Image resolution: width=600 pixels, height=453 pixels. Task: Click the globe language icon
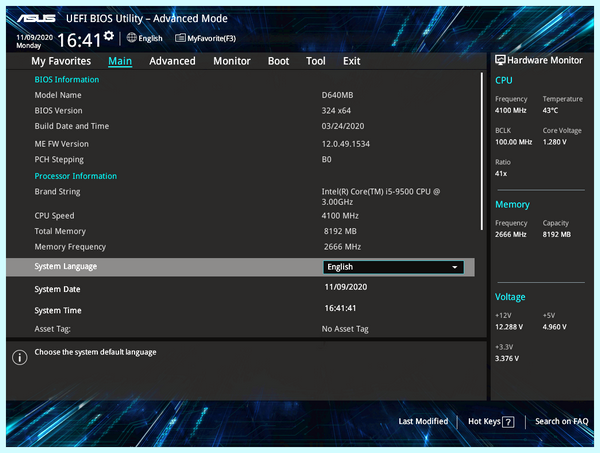coord(132,37)
